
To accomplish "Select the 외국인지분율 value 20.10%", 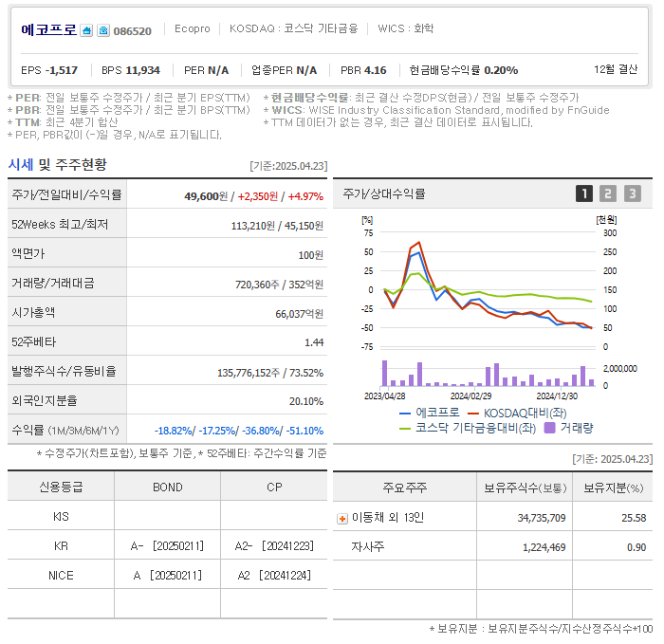I will 306,401.
